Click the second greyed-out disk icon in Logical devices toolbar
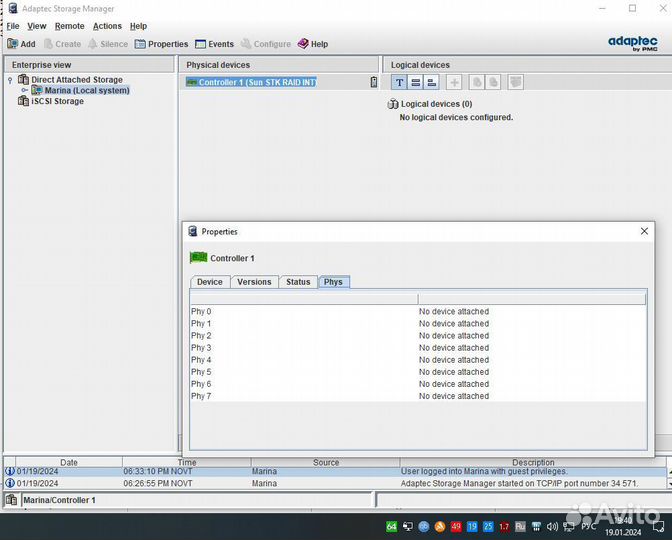 coord(493,82)
